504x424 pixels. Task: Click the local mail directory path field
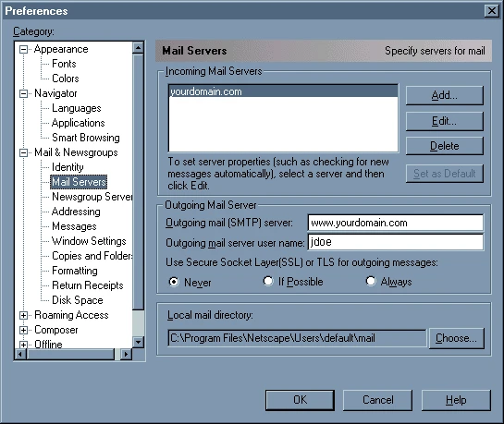tap(298, 338)
